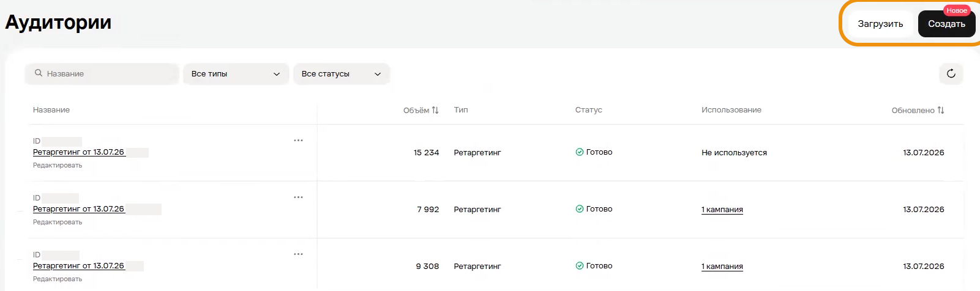Click search magnifier icon in Название field

point(39,73)
